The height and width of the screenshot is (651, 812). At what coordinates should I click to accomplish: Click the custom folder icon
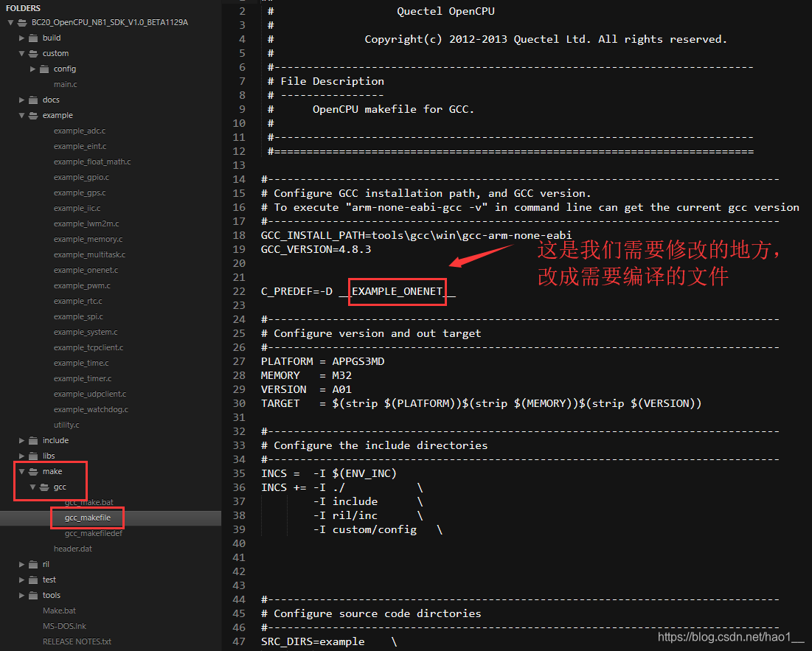(33, 54)
